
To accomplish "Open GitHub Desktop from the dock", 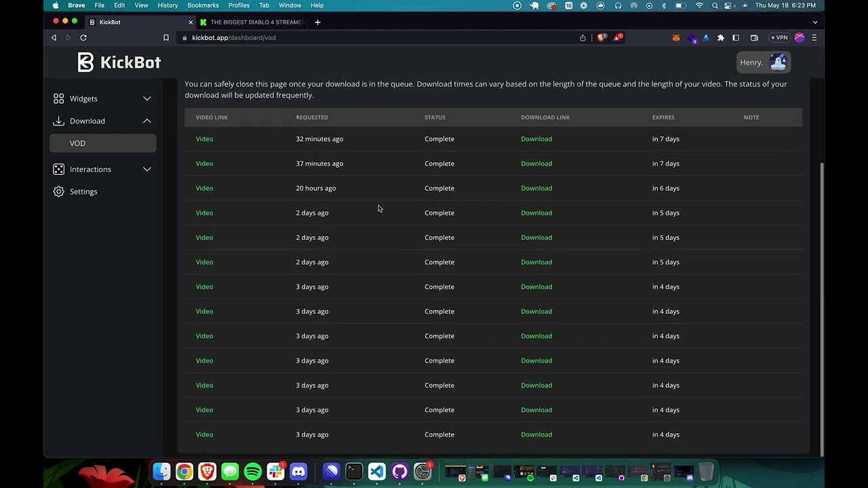I will click(399, 472).
